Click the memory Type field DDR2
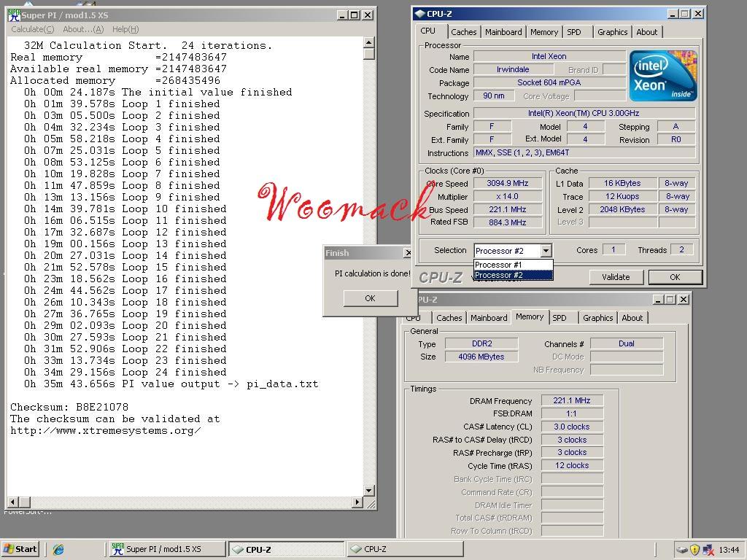 coord(481,343)
